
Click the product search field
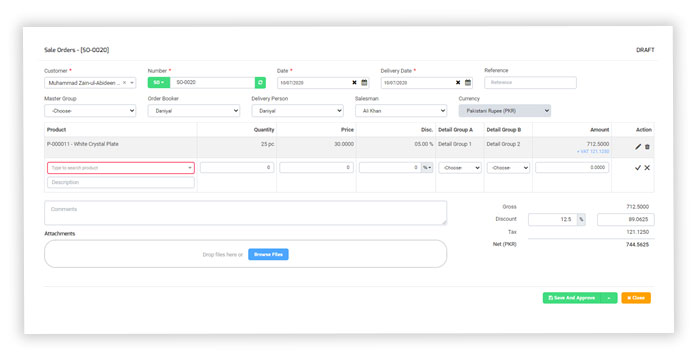[x=121, y=168]
